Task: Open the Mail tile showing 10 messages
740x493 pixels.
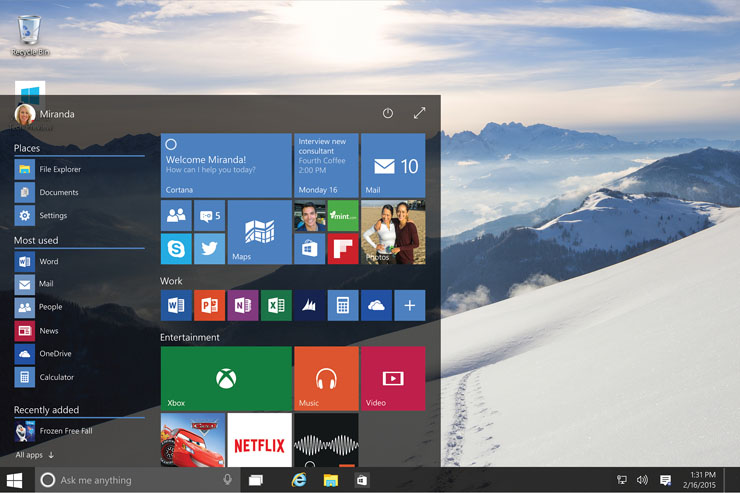Action: pyautogui.click(x=393, y=166)
